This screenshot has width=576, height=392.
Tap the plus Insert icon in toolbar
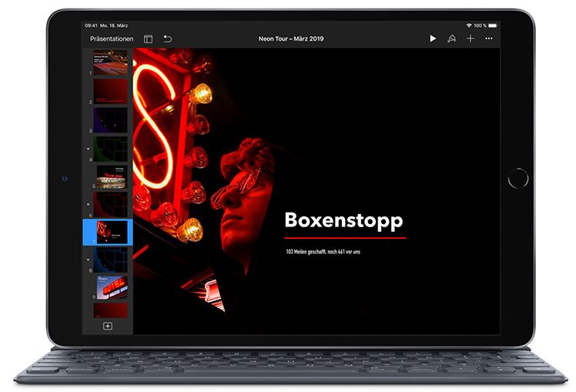tap(470, 39)
